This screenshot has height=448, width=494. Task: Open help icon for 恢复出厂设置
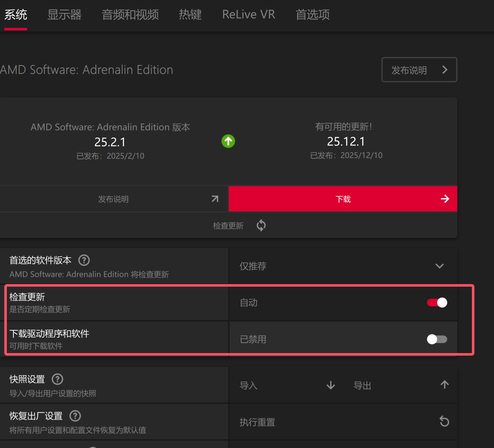[75, 416]
